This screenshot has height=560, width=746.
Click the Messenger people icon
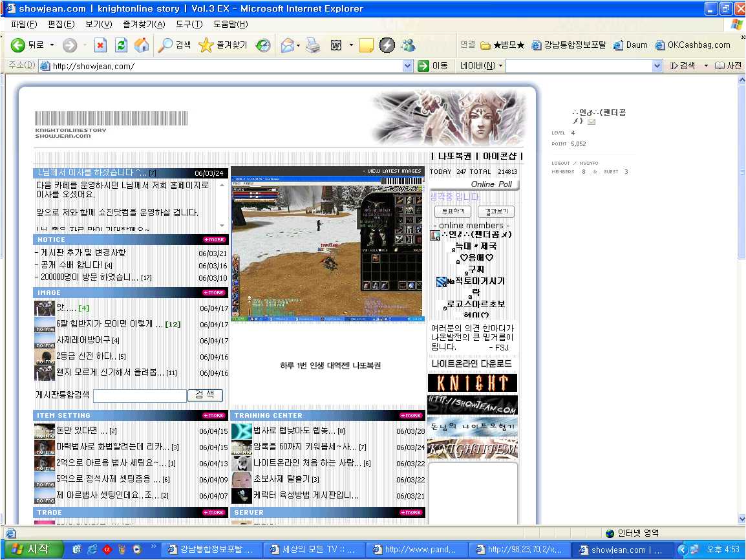point(408,45)
